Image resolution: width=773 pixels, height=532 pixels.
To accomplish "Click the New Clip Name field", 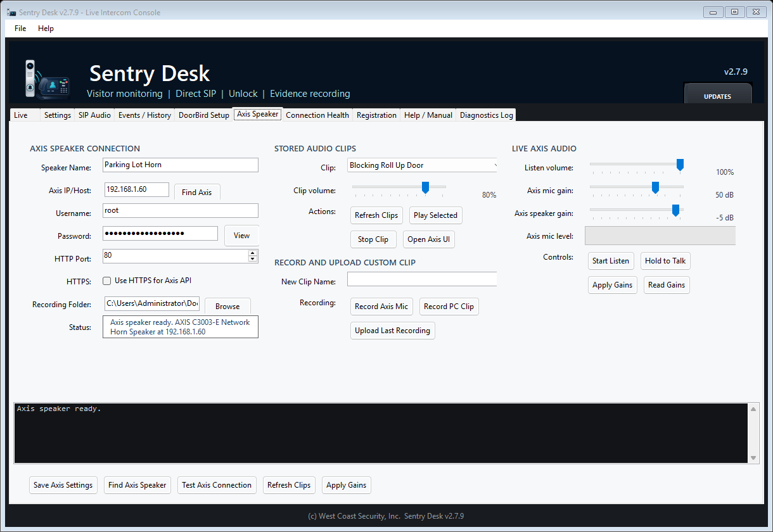I will (423, 279).
